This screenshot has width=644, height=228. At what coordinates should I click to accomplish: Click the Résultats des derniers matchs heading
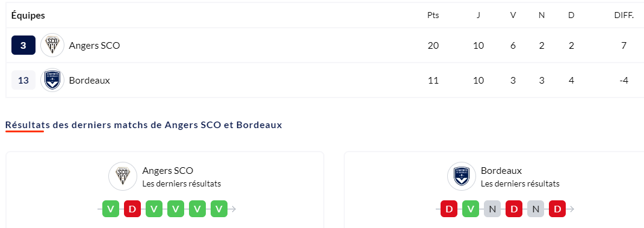(x=144, y=125)
